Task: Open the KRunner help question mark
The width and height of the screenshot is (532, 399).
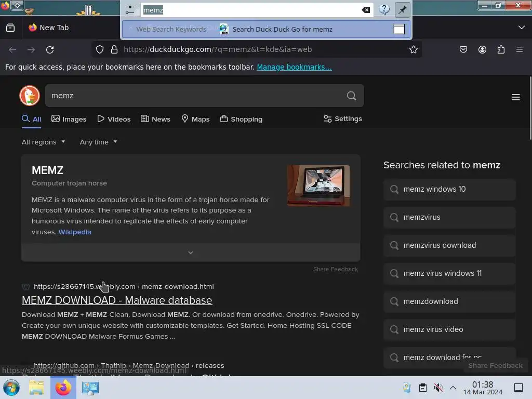Action: pos(384,9)
